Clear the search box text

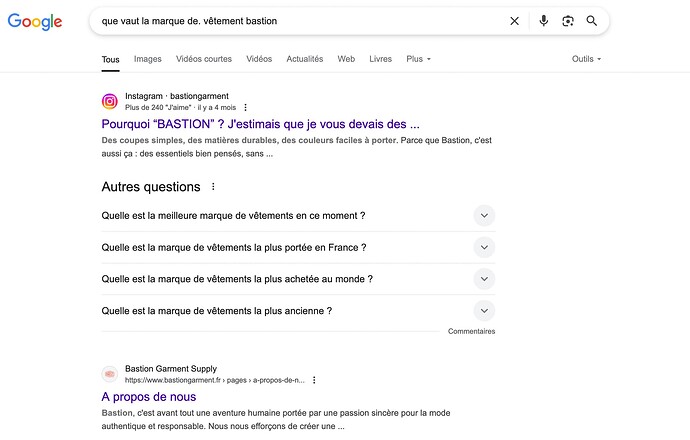(514, 21)
